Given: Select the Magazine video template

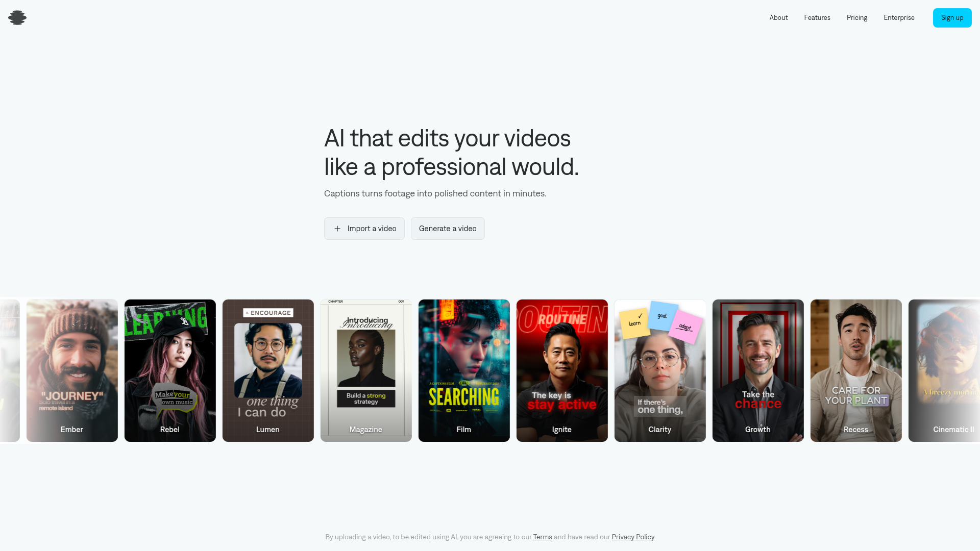Looking at the screenshot, I should [x=366, y=370].
